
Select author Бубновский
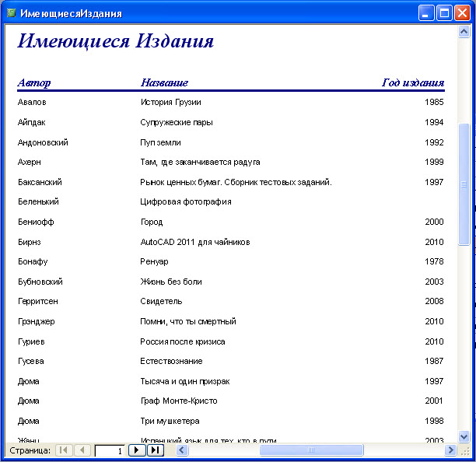point(40,282)
